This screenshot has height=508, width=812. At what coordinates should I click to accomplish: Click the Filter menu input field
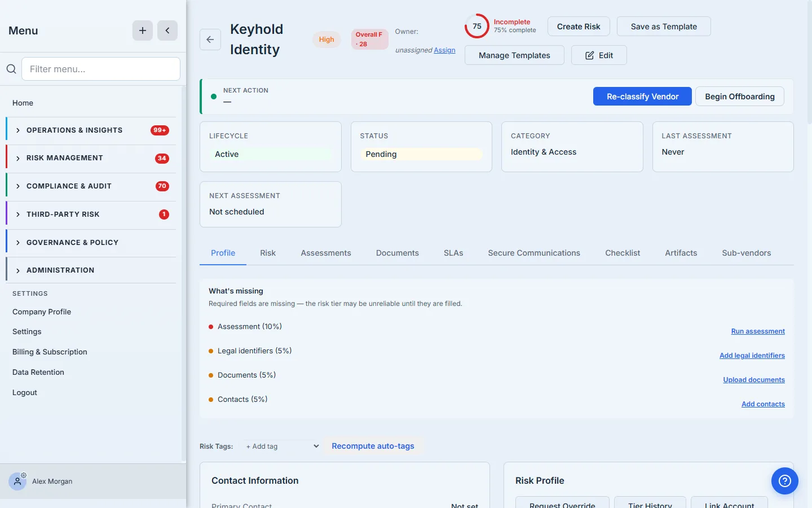pyautogui.click(x=101, y=69)
